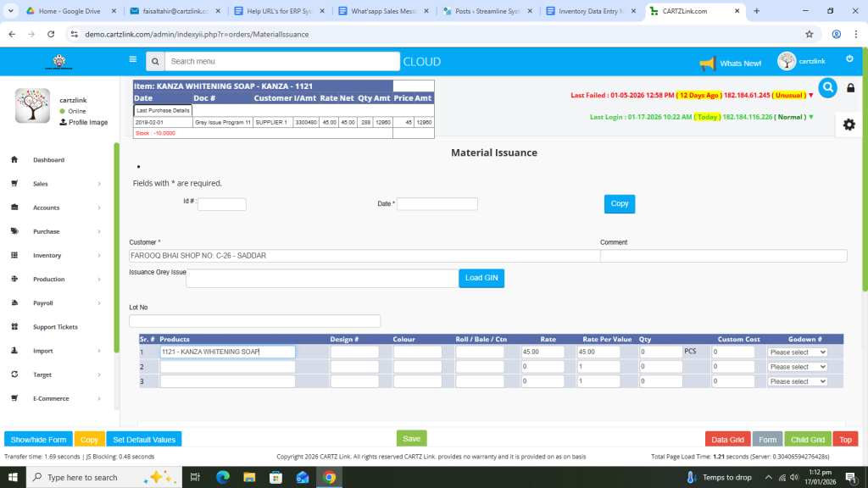Open Dashboard from the sidebar
868x488 pixels.
click(48, 160)
